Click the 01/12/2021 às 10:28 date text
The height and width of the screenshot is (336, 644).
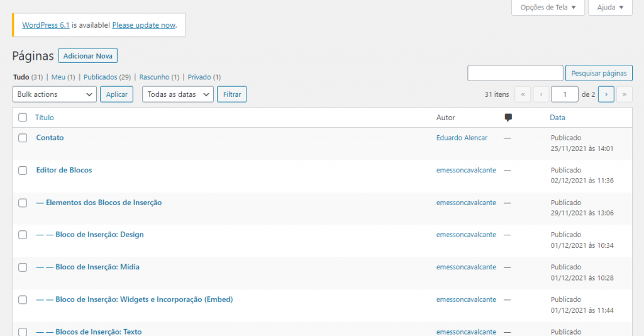tap(582, 278)
